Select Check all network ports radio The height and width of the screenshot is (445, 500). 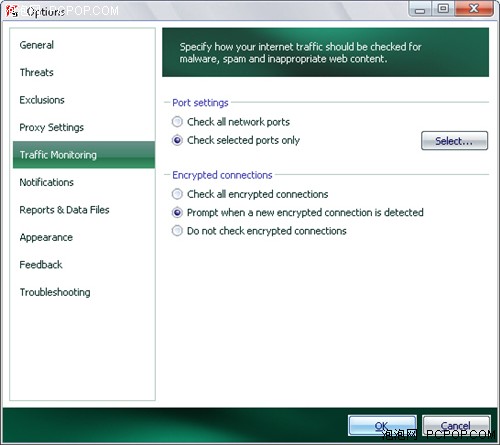177,122
